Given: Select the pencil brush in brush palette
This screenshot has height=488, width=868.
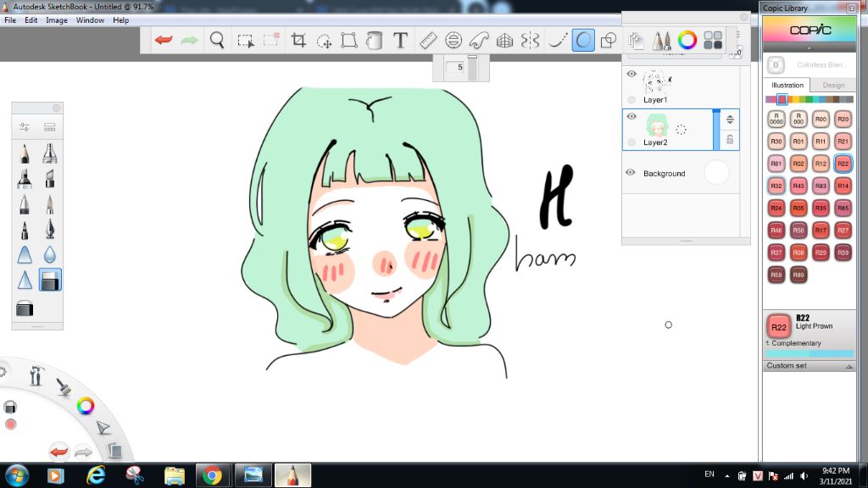Looking at the screenshot, I should point(25,153).
